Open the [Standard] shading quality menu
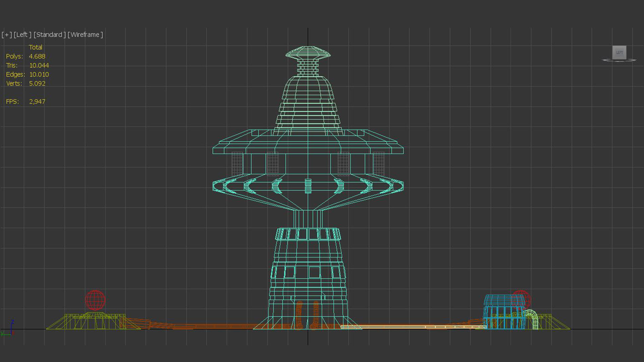 click(50, 35)
